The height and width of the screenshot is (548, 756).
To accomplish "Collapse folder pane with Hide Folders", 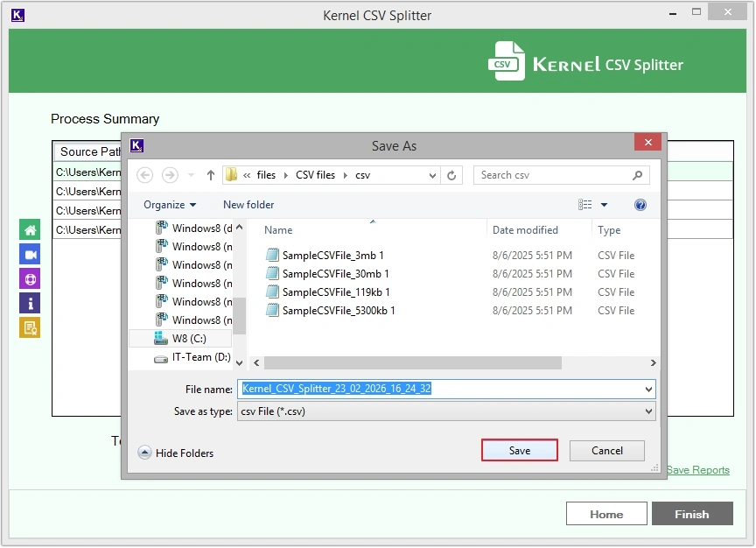I will click(x=176, y=453).
